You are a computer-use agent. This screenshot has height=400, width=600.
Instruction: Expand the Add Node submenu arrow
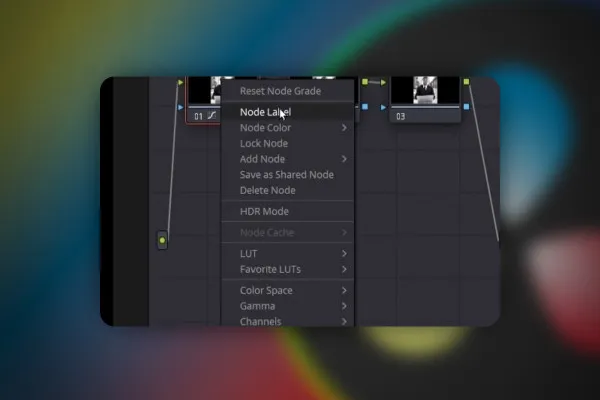point(344,159)
